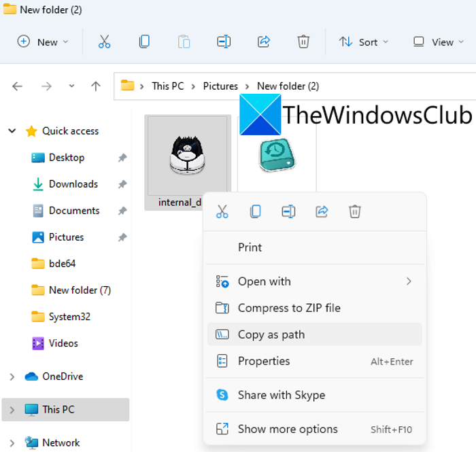Screen dimensions: 476x452
Task: Choose Print from the context menu
Action: [x=314, y=247]
